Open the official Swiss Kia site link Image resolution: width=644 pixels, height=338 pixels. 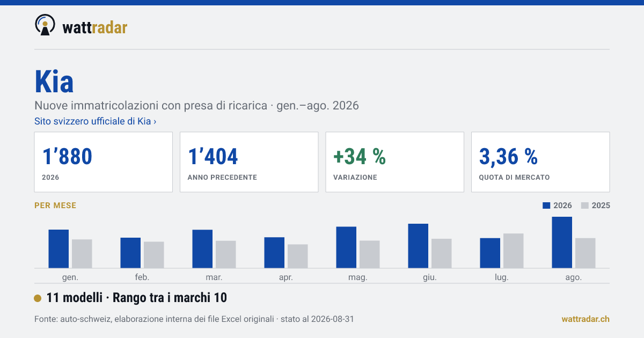click(96, 121)
